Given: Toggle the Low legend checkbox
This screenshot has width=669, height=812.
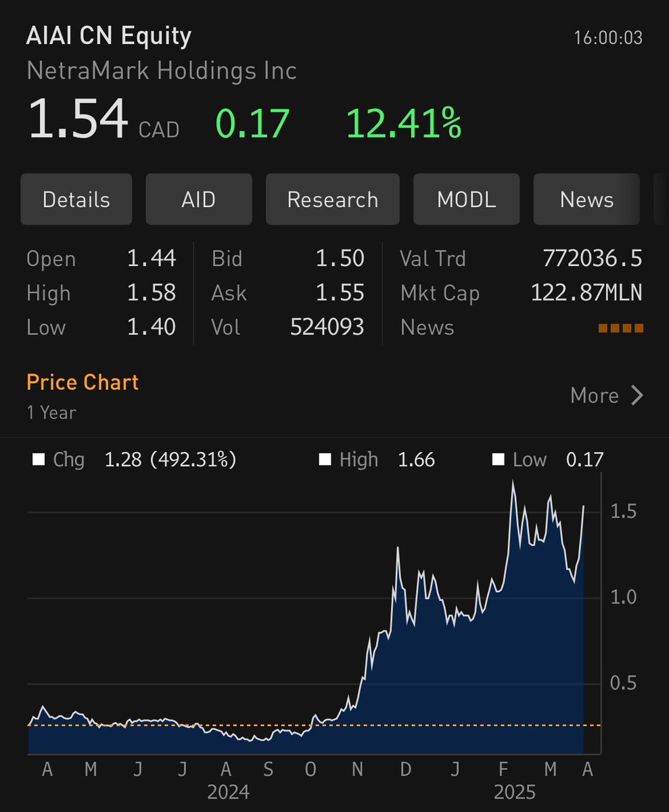Looking at the screenshot, I should click(499, 460).
